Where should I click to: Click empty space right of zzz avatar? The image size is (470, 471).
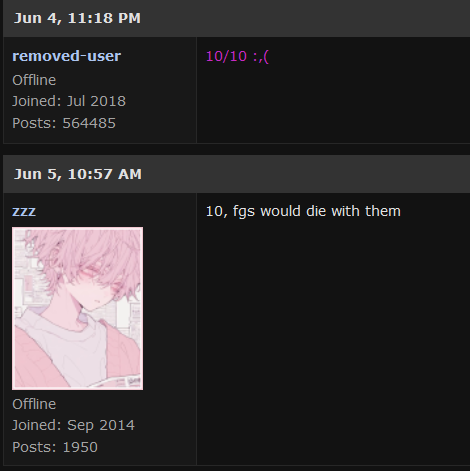(170, 308)
